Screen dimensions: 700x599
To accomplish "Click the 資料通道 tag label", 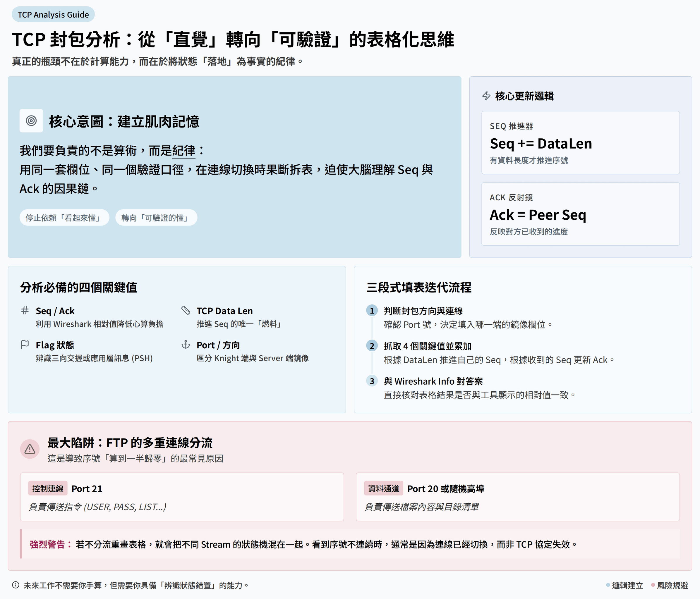I will pyautogui.click(x=383, y=488).
